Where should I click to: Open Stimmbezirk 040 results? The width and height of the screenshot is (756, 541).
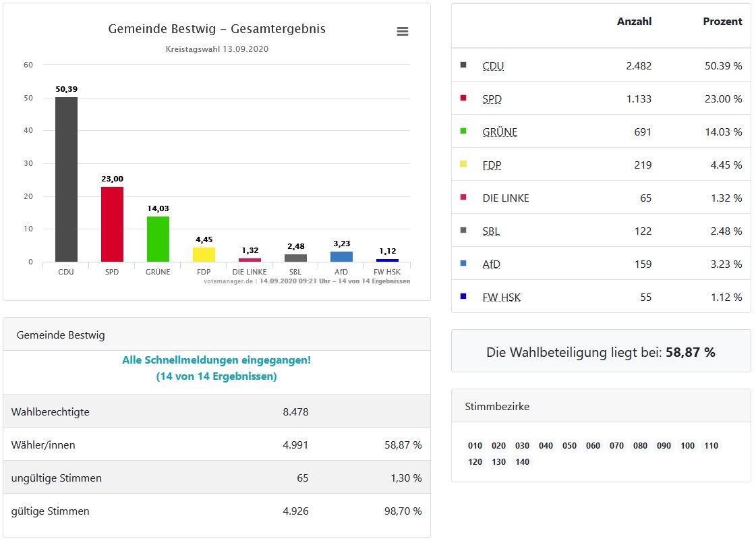[x=546, y=446]
